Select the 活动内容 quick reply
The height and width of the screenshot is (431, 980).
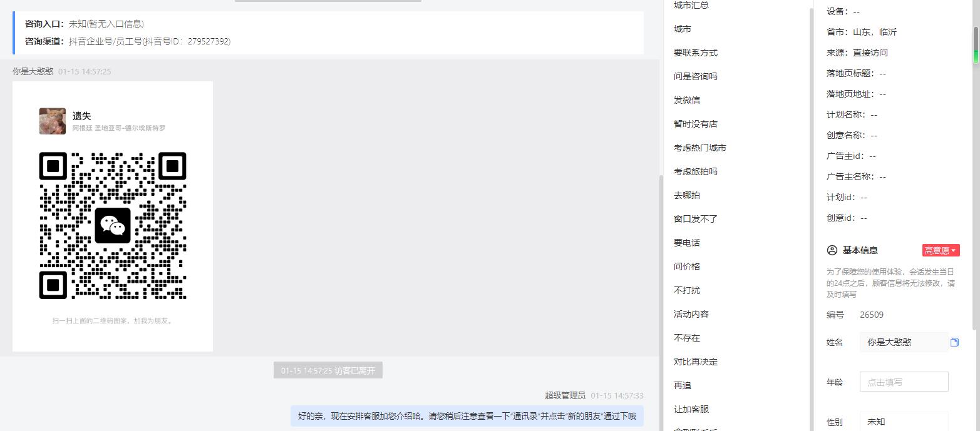[x=691, y=314]
